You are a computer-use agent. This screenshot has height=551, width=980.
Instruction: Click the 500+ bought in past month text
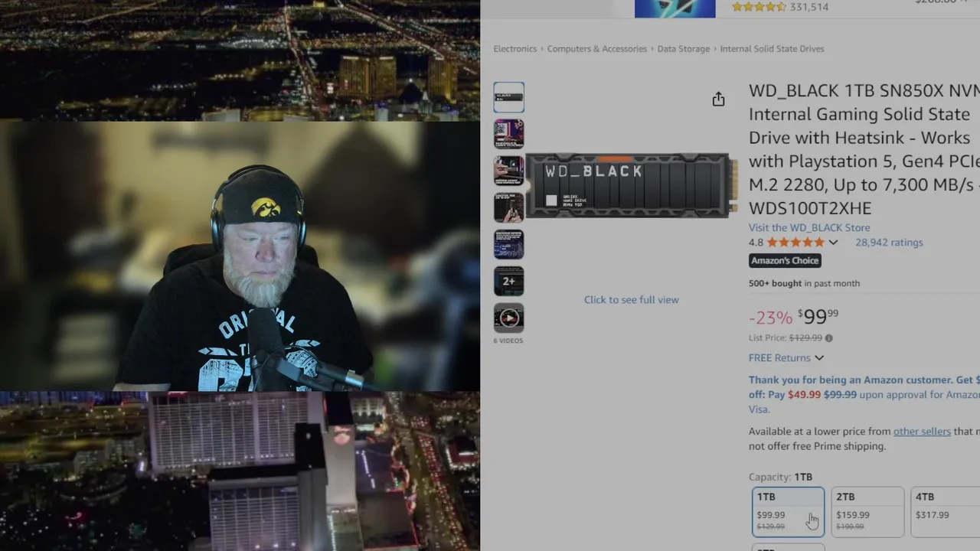[804, 283]
